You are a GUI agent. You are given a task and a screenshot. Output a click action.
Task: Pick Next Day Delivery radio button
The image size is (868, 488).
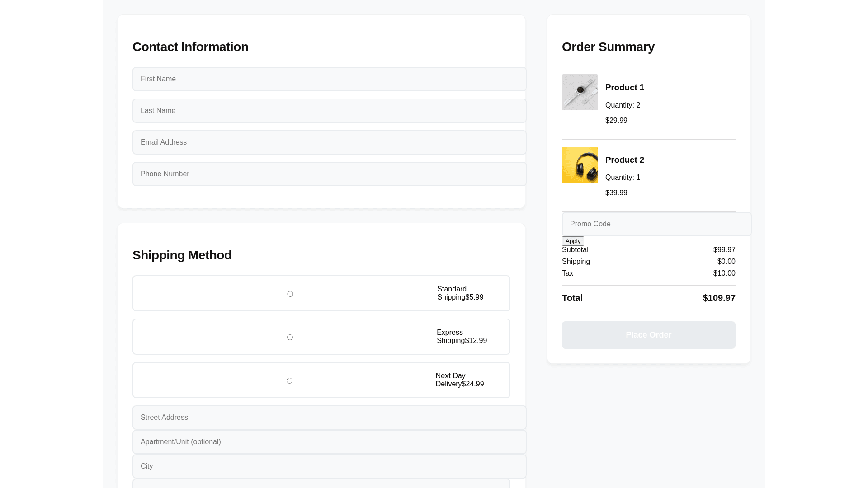point(289,381)
